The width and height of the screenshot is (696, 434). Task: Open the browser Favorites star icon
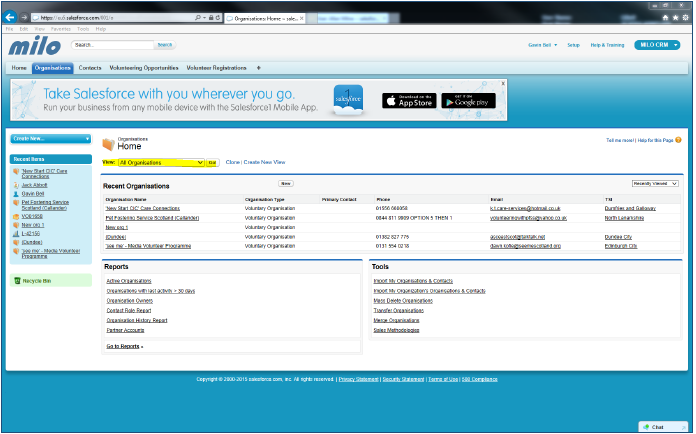[675, 18]
